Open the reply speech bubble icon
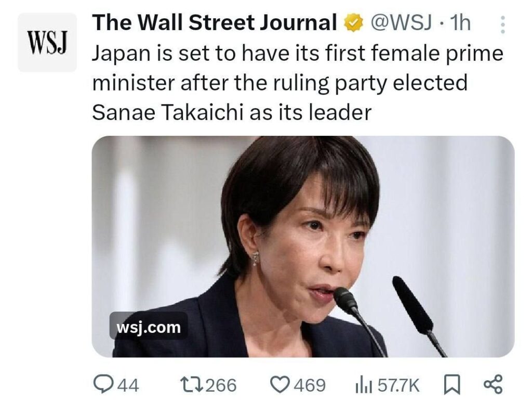The image size is (532, 400). click(102, 384)
